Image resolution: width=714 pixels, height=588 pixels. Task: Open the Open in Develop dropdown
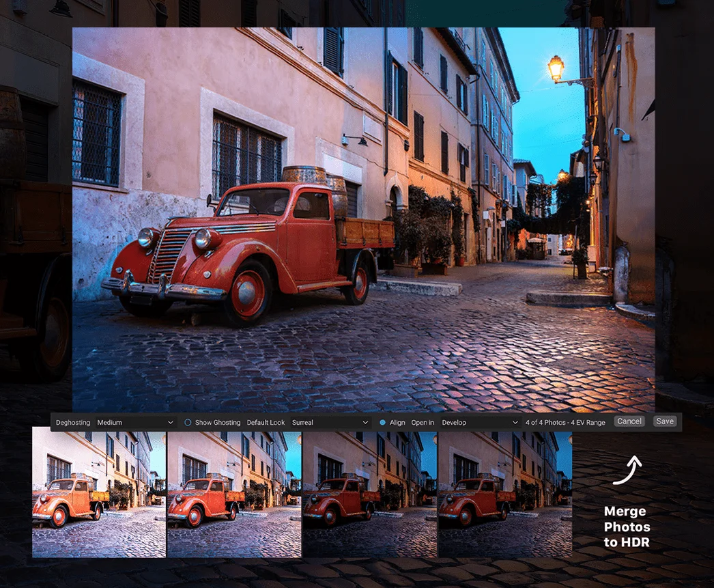[480, 423]
